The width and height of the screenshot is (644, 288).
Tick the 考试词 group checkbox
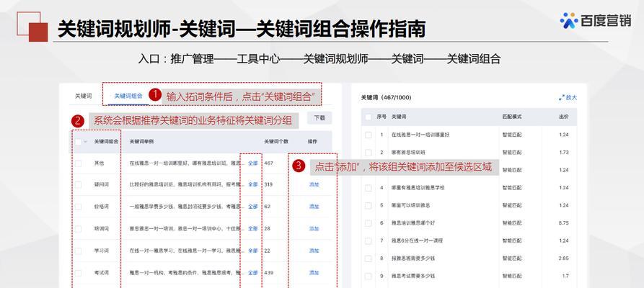78,272
